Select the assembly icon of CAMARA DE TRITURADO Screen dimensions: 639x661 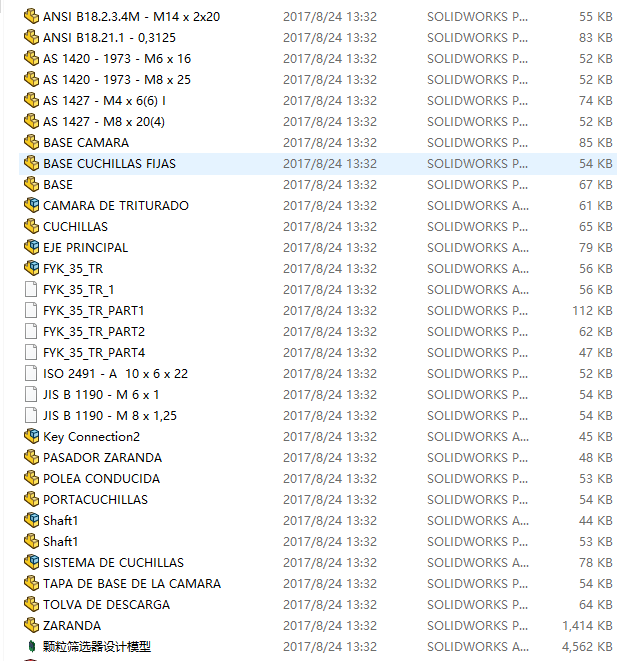tap(31, 205)
